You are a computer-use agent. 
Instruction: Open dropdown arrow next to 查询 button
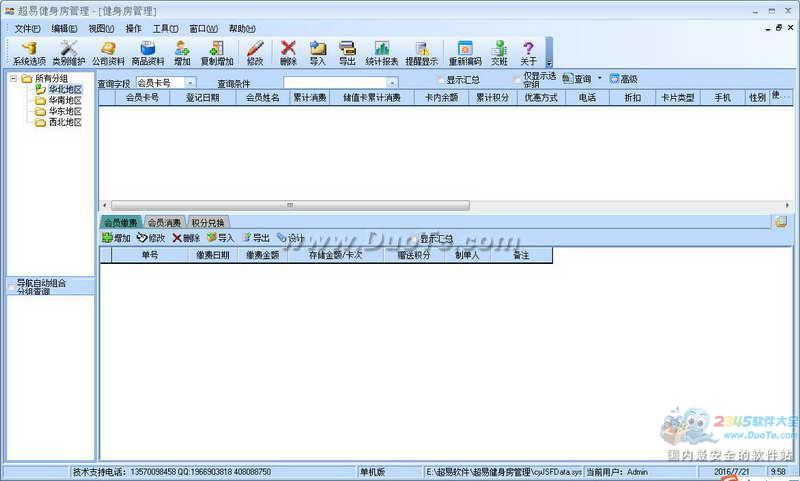pos(599,79)
